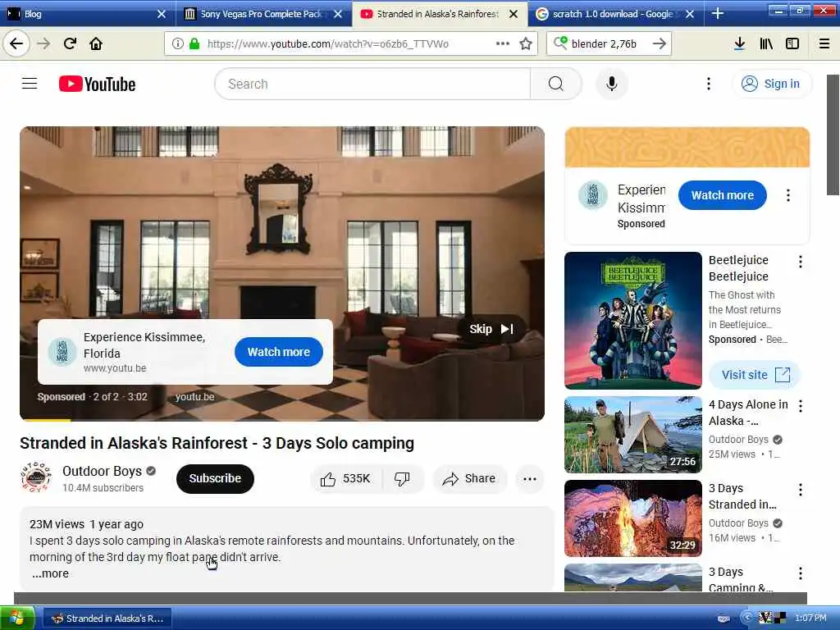Expand the description with ...more

click(x=50, y=573)
